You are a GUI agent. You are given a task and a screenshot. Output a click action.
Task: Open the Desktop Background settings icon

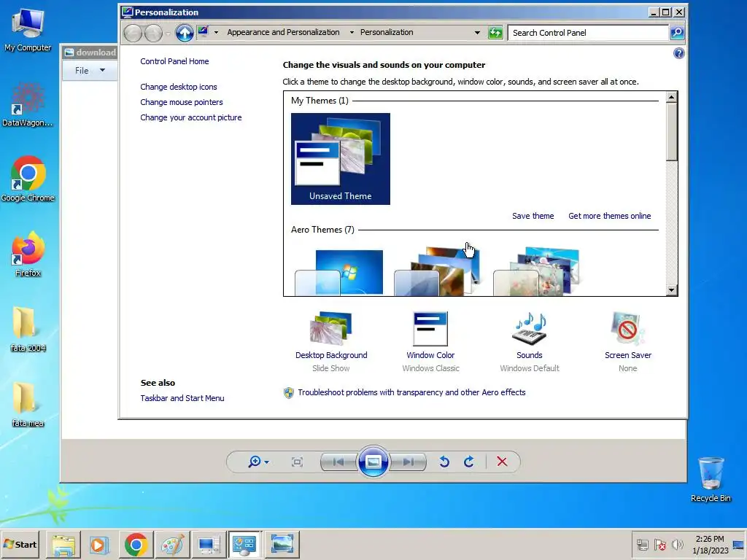coord(331,328)
